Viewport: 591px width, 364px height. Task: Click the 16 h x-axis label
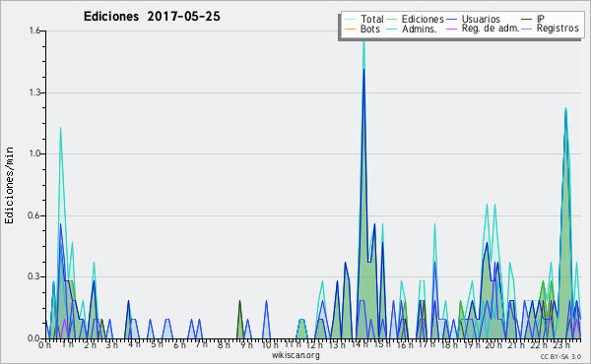(x=405, y=344)
